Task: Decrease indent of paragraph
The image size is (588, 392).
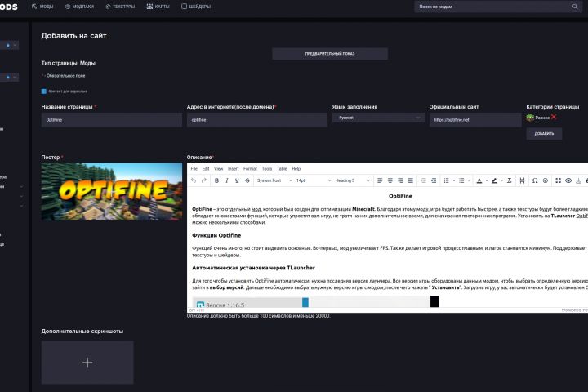Action: [x=423, y=180]
